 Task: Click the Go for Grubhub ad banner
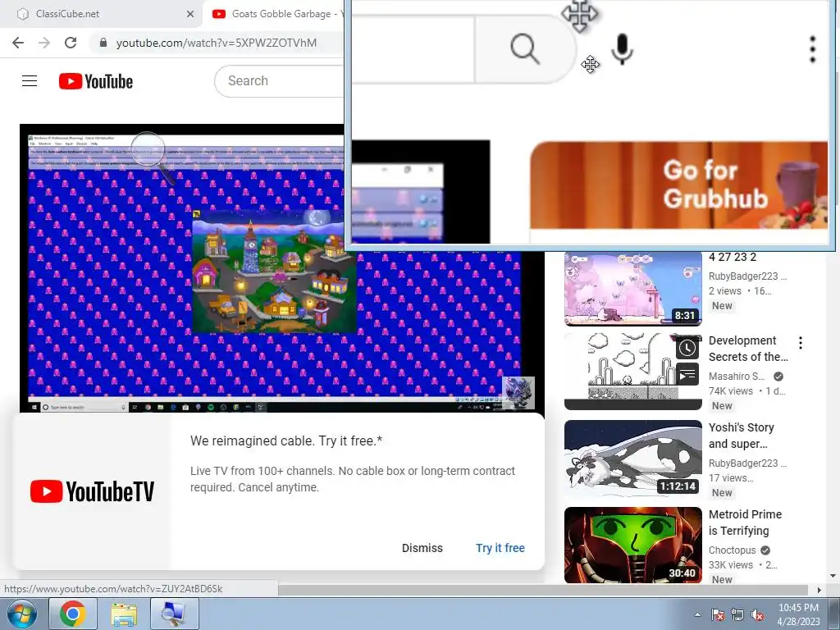click(x=678, y=185)
